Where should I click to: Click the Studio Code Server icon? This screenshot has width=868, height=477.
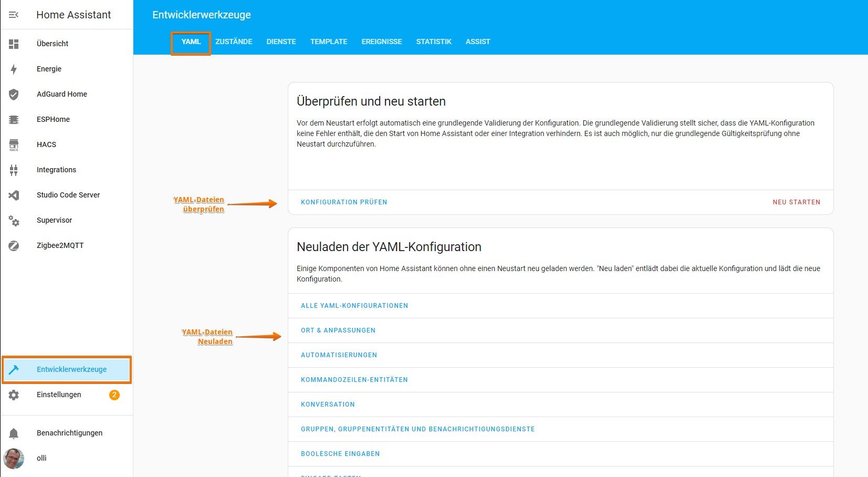(x=14, y=195)
